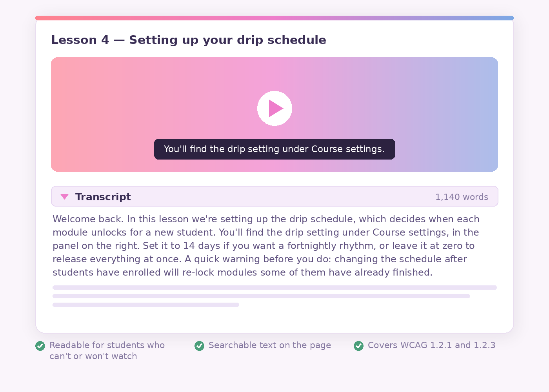Click the Searchable text on the page label
Image resolution: width=549 pixels, height=392 pixels.
click(270, 345)
